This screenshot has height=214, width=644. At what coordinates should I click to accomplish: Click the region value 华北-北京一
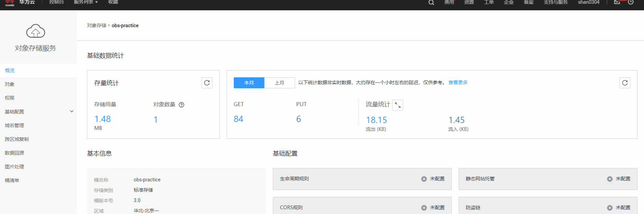[146, 211]
